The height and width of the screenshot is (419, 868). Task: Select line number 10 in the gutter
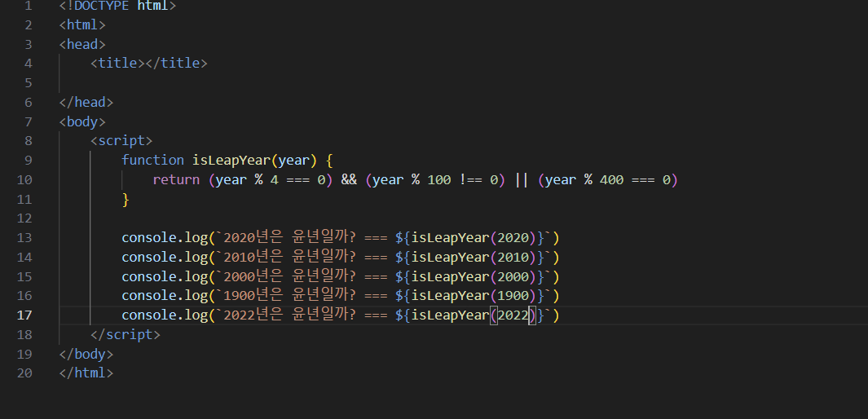pos(24,180)
